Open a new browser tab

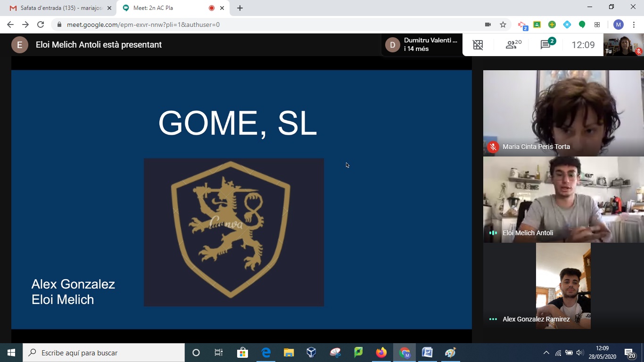coord(240,8)
